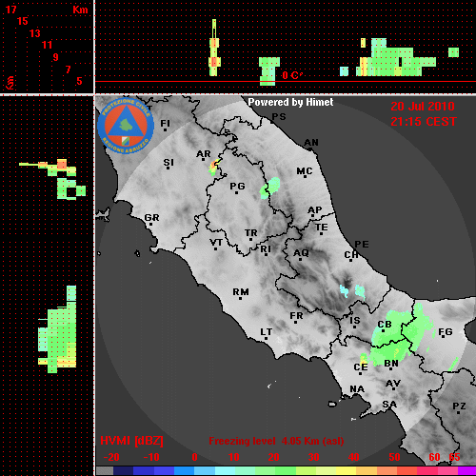The width and height of the screenshot is (476, 476).
Task: Select the AN city label on the map
Action: [311, 143]
